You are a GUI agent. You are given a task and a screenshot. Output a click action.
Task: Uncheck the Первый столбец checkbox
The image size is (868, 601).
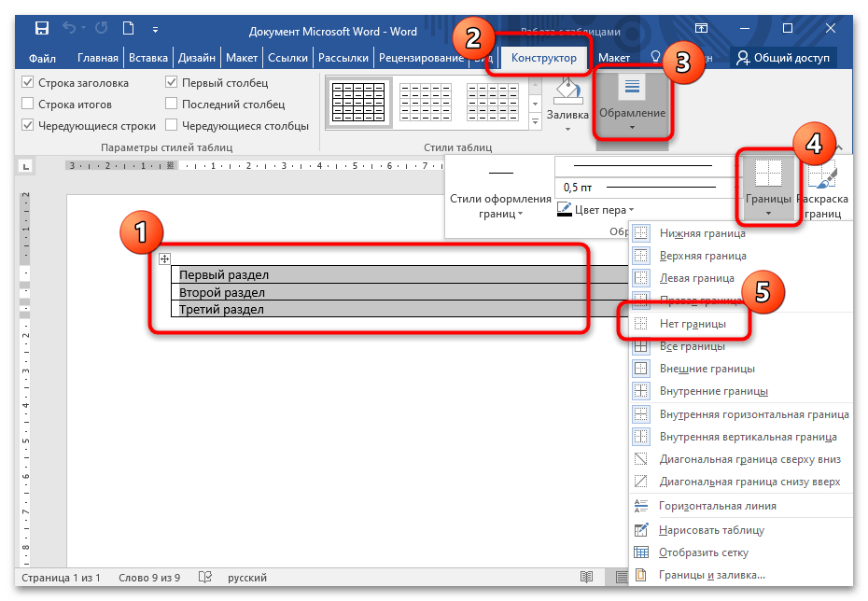(171, 82)
